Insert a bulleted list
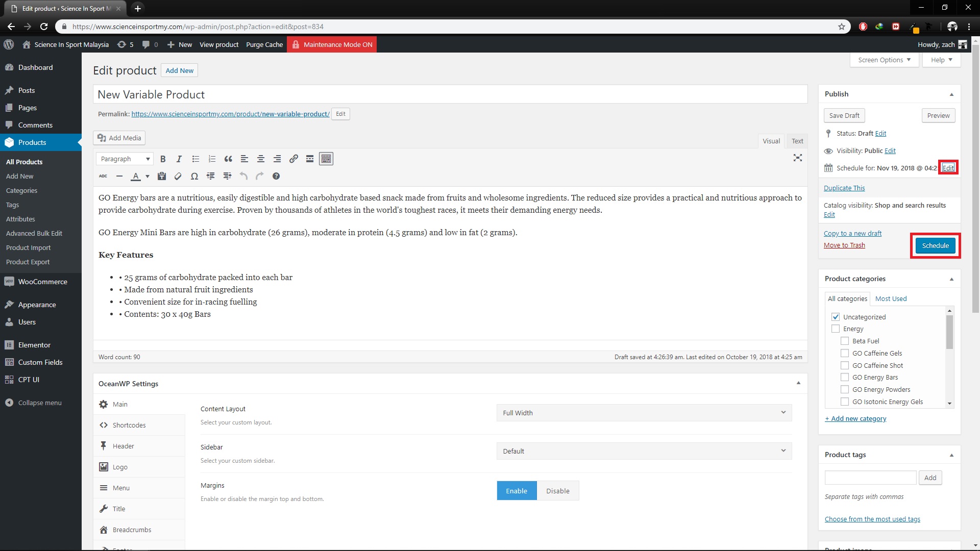Screen dimensions: 980x551 (x=195, y=159)
